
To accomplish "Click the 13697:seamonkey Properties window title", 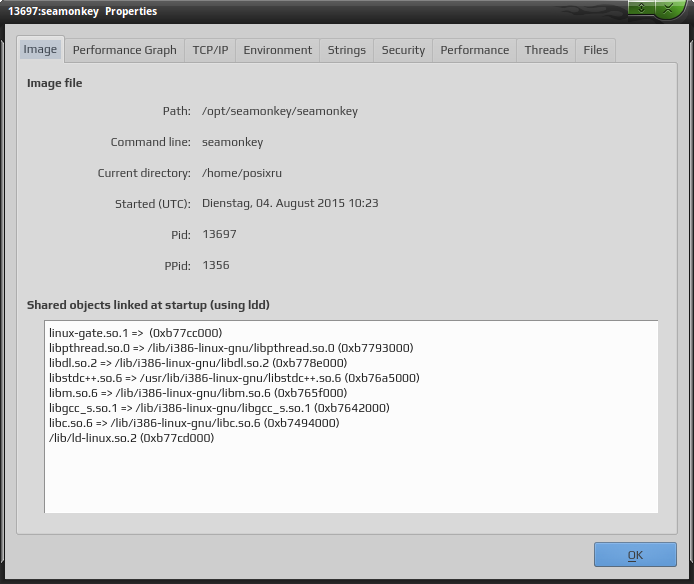I will (x=82, y=11).
